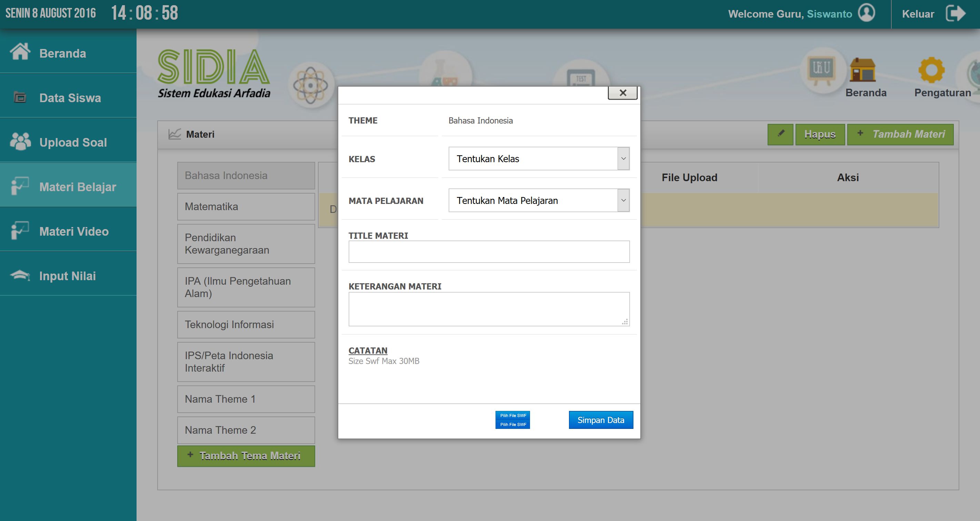The height and width of the screenshot is (521, 980).
Task: Click the Tambah Materi button
Action: 900,134
